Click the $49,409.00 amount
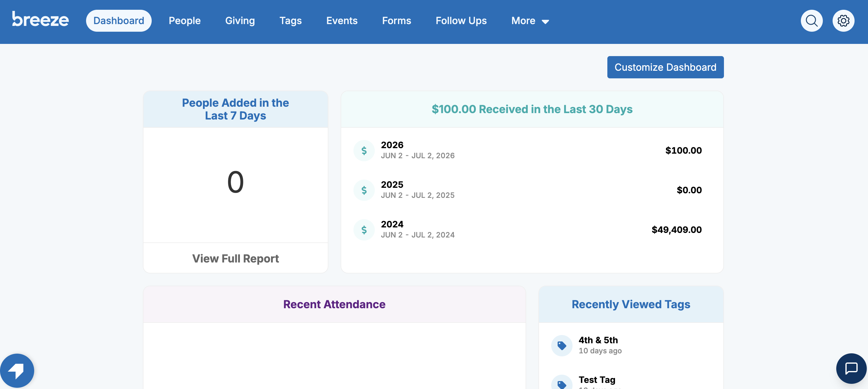Screen dimensions: 868x389 click(x=676, y=230)
